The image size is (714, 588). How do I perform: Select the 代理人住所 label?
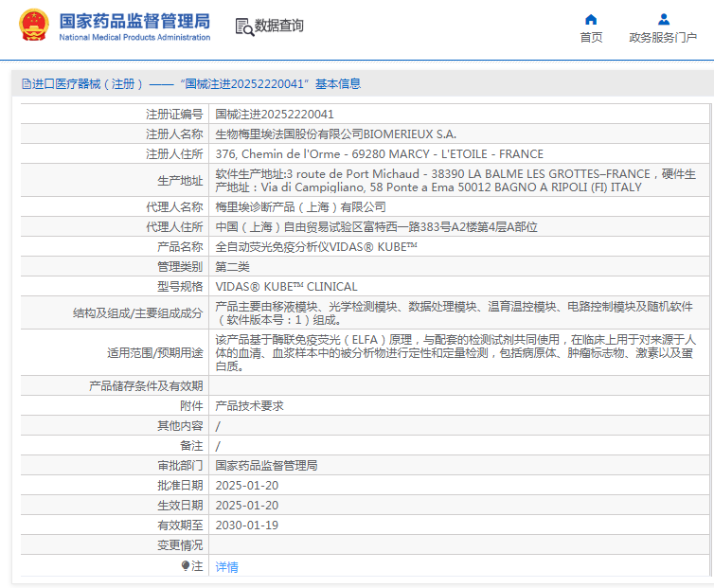[x=174, y=227]
